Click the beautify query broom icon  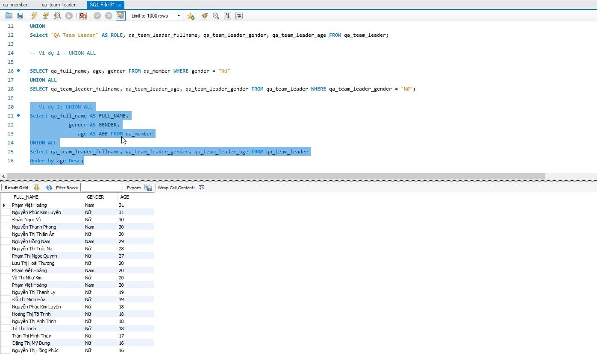pyautogui.click(x=205, y=16)
